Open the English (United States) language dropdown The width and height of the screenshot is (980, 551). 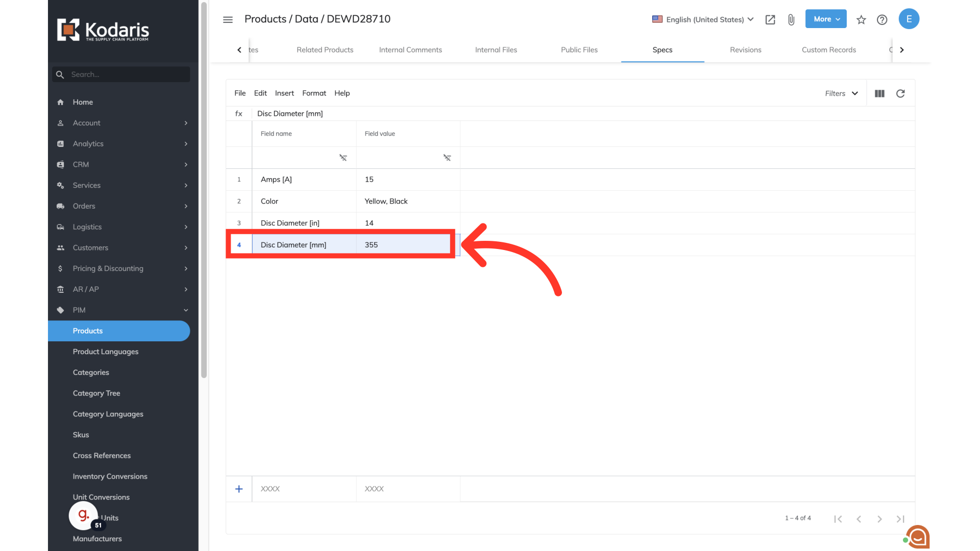tap(703, 19)
